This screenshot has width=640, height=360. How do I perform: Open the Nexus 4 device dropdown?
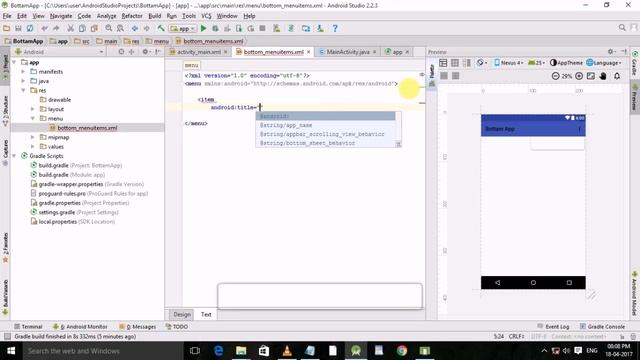509,63
